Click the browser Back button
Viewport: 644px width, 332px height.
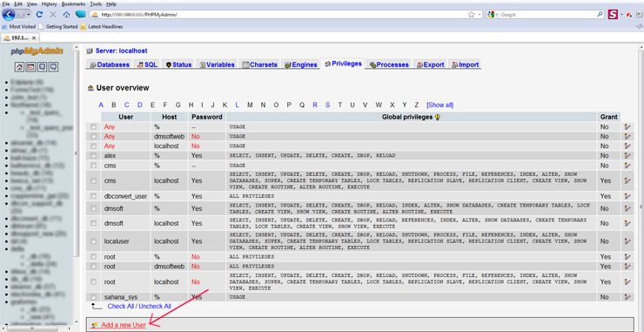[9, 15]
